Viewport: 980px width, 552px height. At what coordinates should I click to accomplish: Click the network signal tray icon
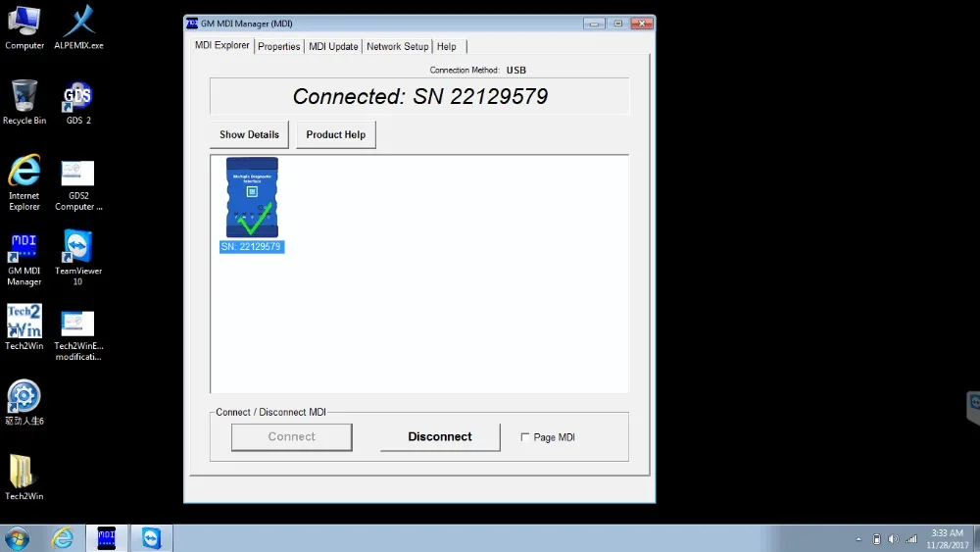click(911, 539)
